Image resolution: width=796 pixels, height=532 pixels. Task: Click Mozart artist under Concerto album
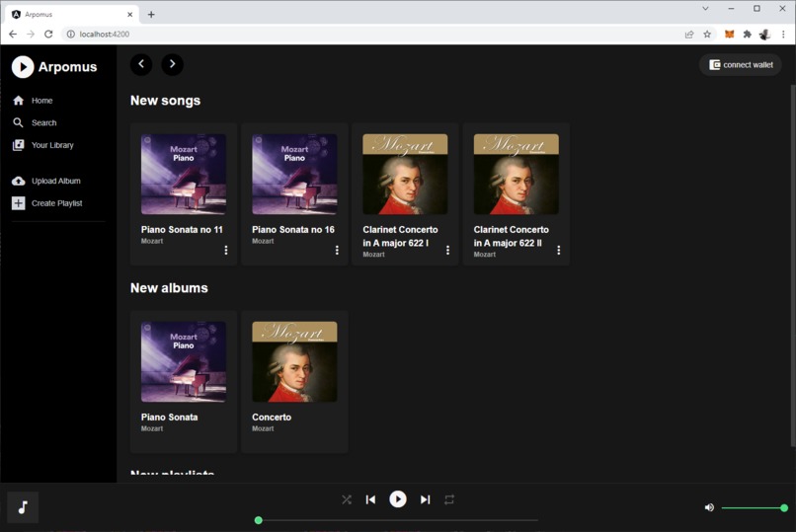point(263,429)
